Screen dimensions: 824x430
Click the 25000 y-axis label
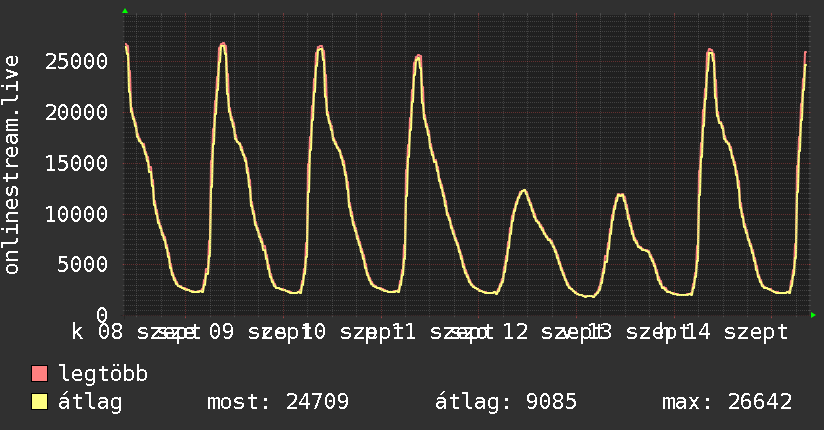77,62
